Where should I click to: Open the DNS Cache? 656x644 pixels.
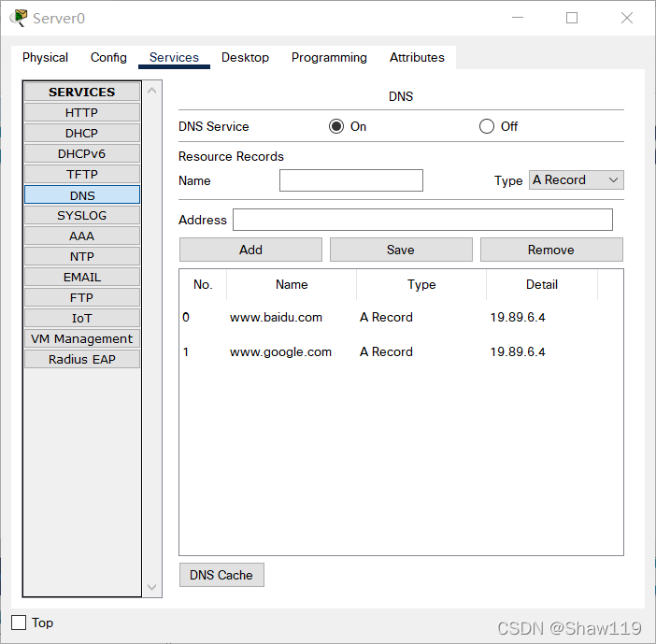[221, 575]
